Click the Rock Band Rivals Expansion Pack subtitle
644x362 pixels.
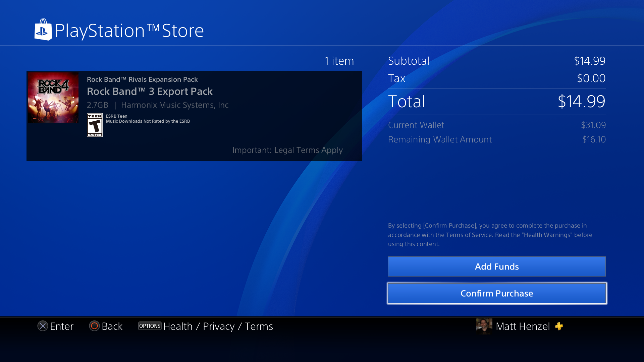[x=142, y=79]
